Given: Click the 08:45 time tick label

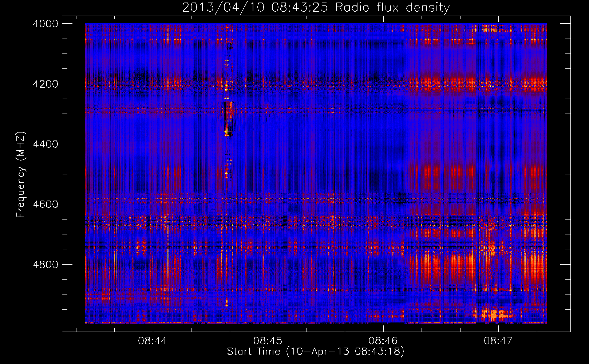Looking at the screenshot, I should pos(268,341).
